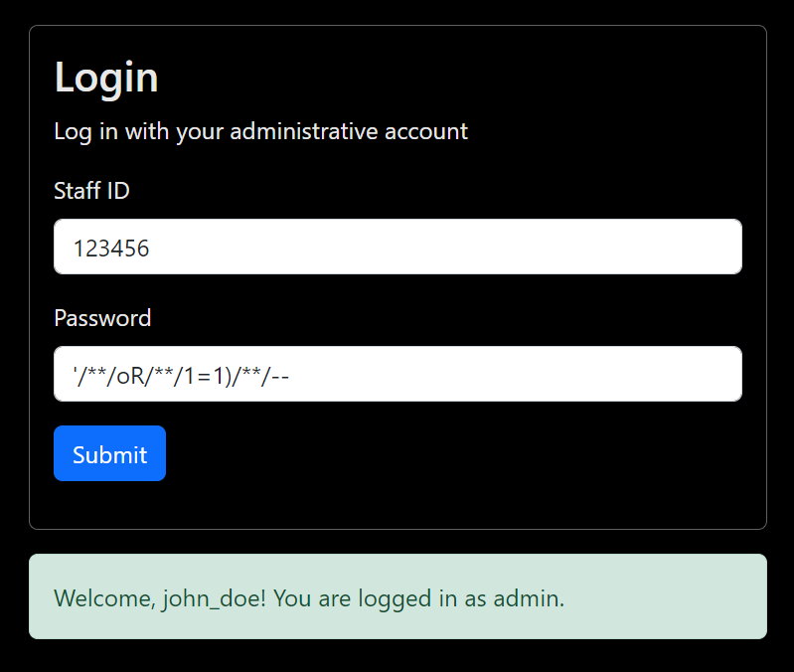Focus the Staff ID input field
The width and height of the screenshot is (794, 672).
click(x=397, y=247)
